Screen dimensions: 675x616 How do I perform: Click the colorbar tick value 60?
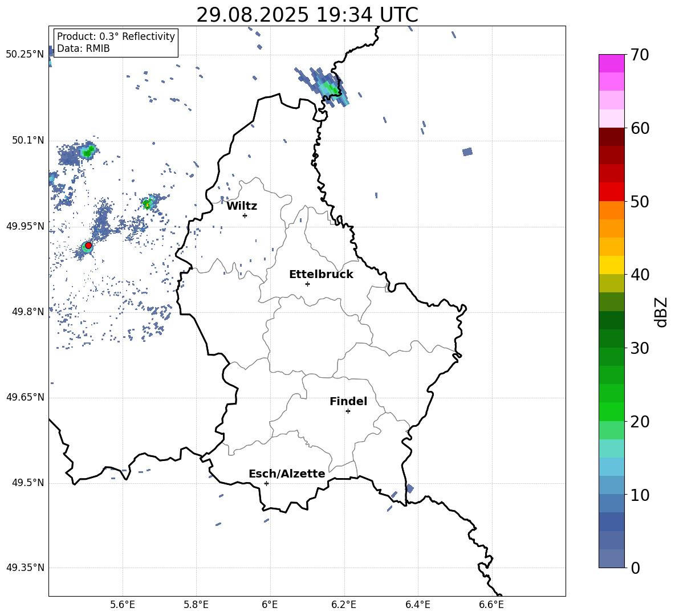point(640,128)
